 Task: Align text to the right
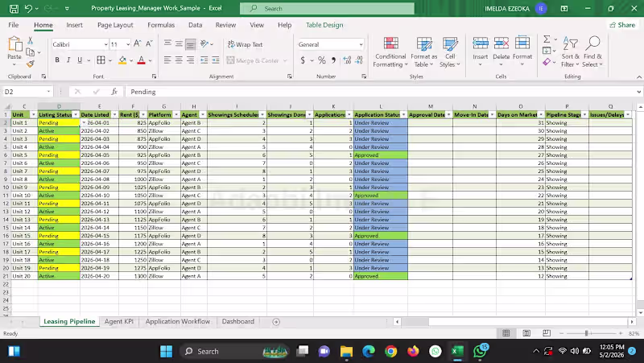[x=191, y=60]
